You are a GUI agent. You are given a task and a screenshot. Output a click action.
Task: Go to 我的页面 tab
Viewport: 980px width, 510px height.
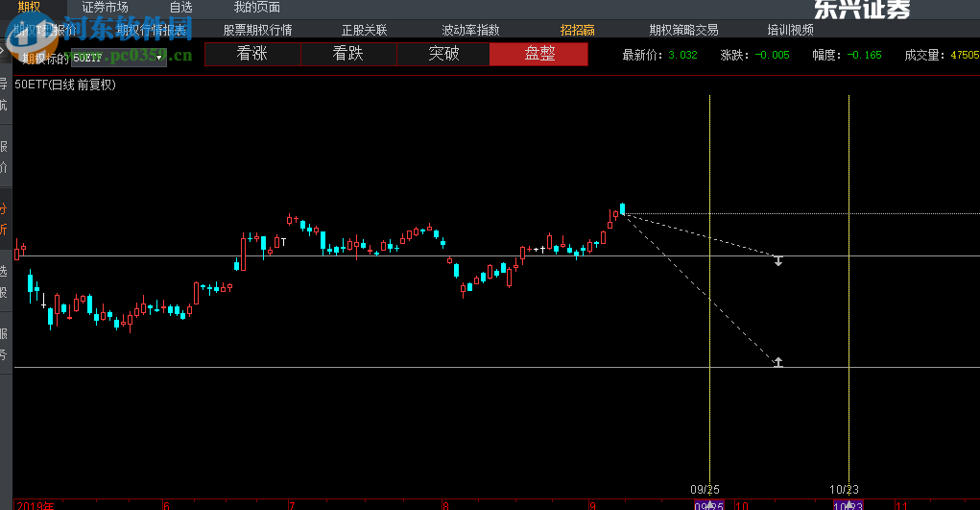coord(257,7)
